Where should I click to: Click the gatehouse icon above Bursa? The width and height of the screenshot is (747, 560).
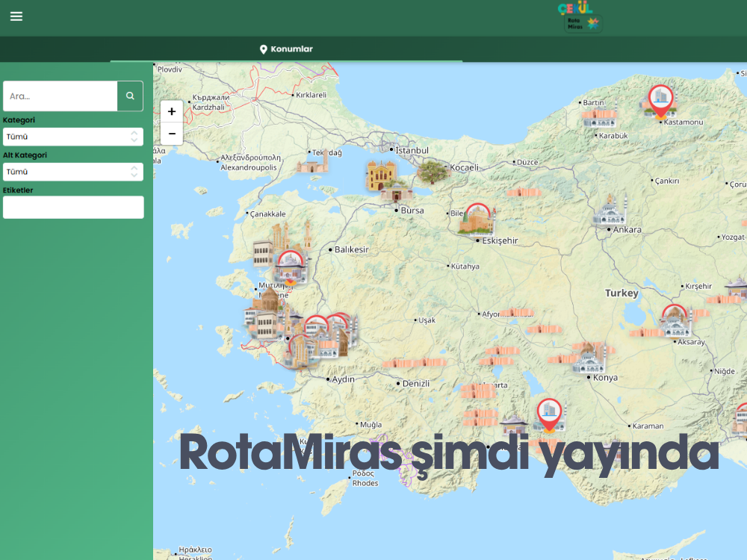397,190
